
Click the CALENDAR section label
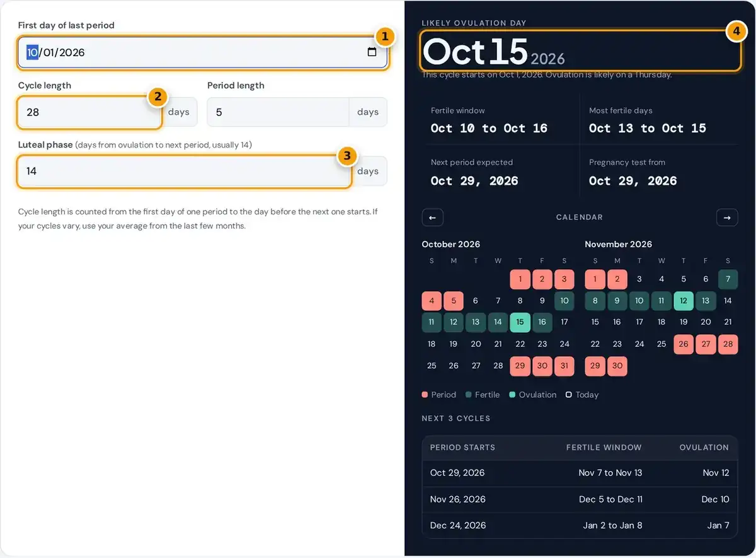point(580,218)
